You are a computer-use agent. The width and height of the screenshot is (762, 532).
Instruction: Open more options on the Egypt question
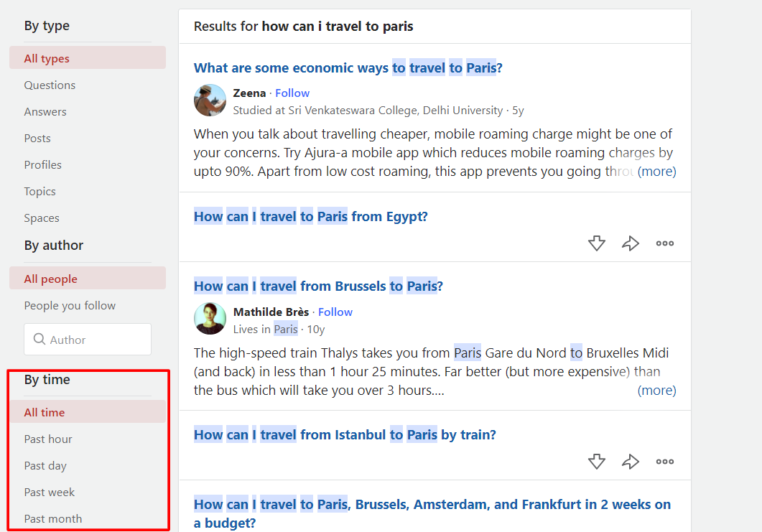[x=664, y=243]
